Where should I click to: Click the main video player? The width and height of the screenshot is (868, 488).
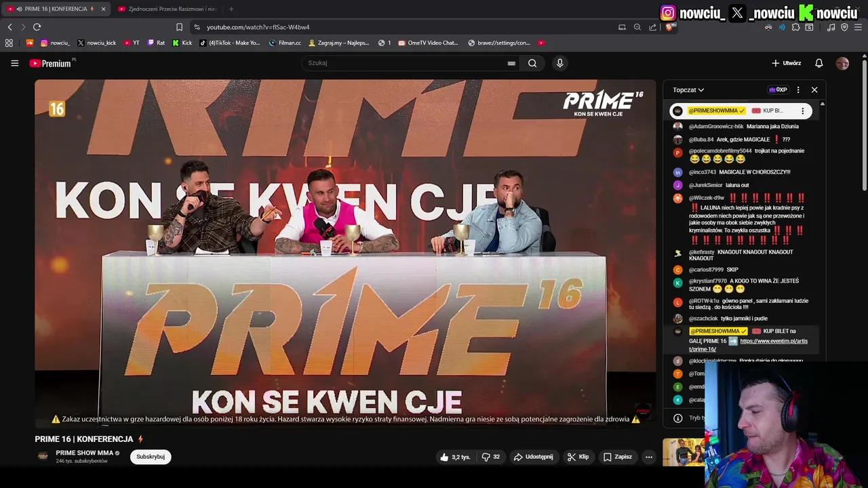click(x=345, y=253)
